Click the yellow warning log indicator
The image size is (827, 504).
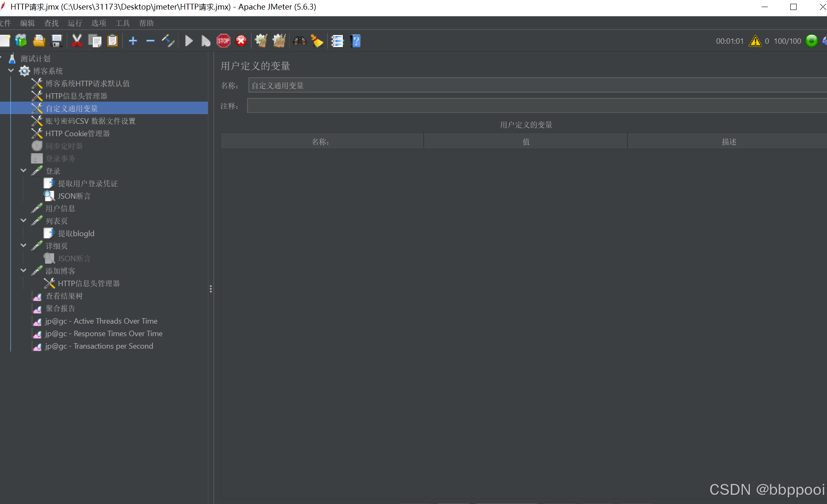[755, 41]
